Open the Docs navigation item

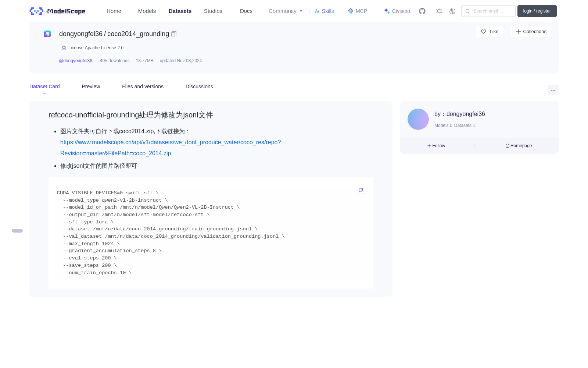246,11
